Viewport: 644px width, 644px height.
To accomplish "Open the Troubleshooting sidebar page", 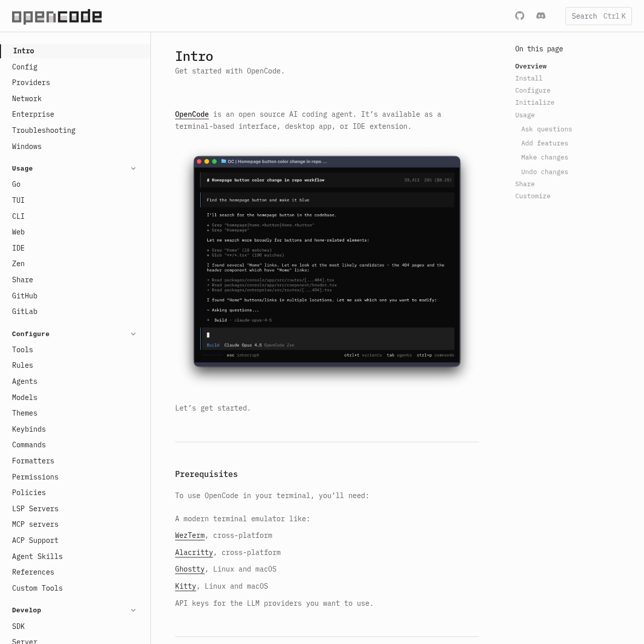I will [44, 130].
